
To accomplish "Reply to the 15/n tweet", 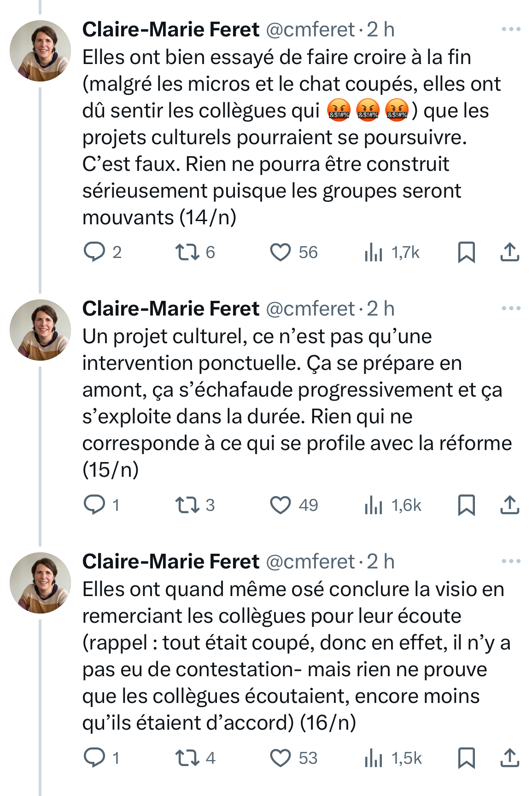I will (94, 505).
